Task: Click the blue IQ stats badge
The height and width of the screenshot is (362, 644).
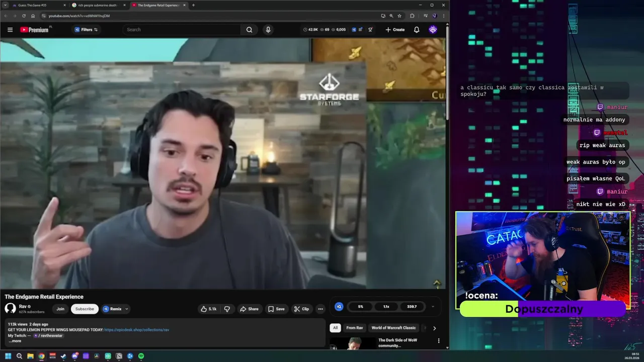Action: tap(339, 306)
